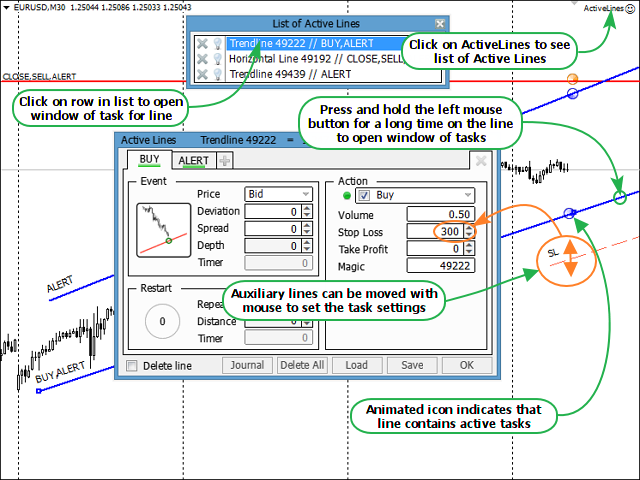
Task: Select Trendline 49439 // ALERT row
Action: (333, 74)
